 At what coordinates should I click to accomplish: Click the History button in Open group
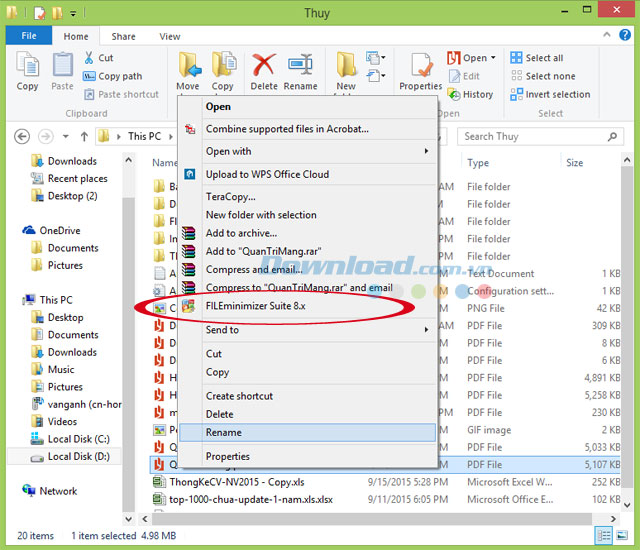pyautogui.click(x=470, y=94)
